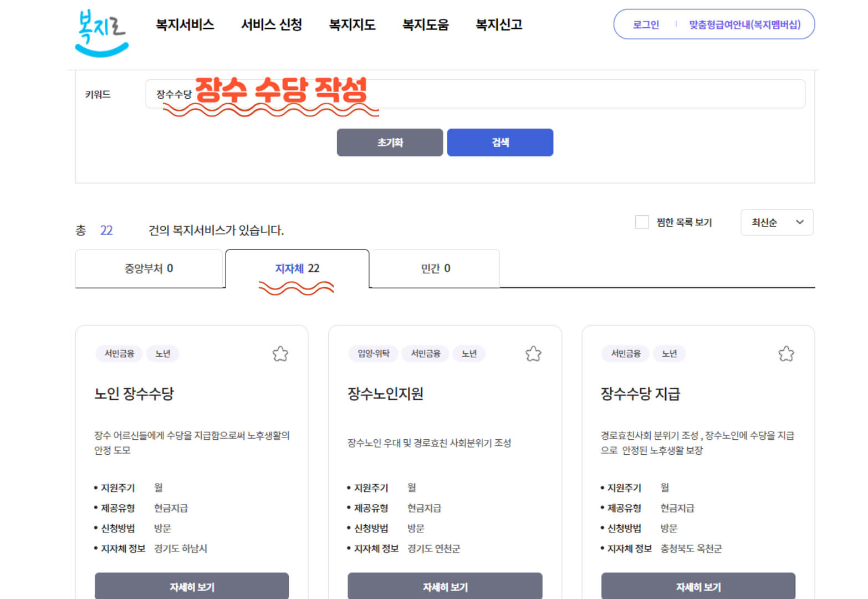Click the star icon on 노인 장수수당 card
The image size is (868, 599).
click(280, 353)
